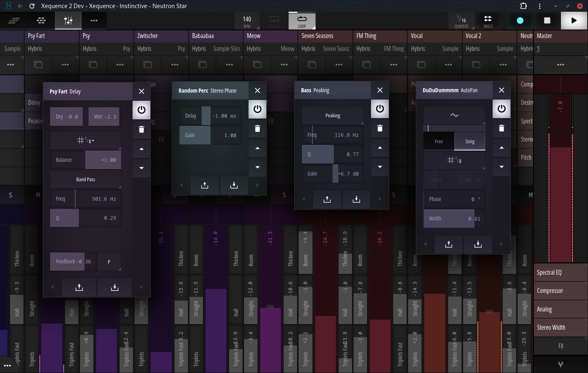Start playback with the play button
This screenshot has height=373, width=588.
574,20
